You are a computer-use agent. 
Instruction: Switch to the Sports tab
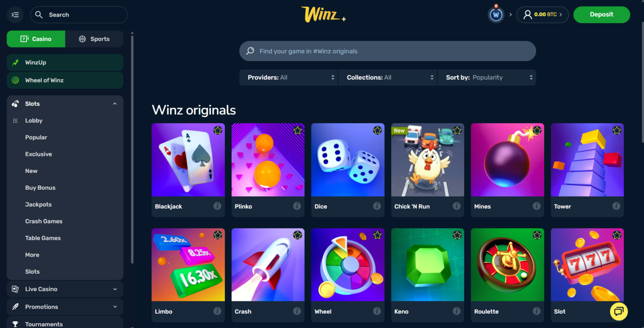[94, 39]
